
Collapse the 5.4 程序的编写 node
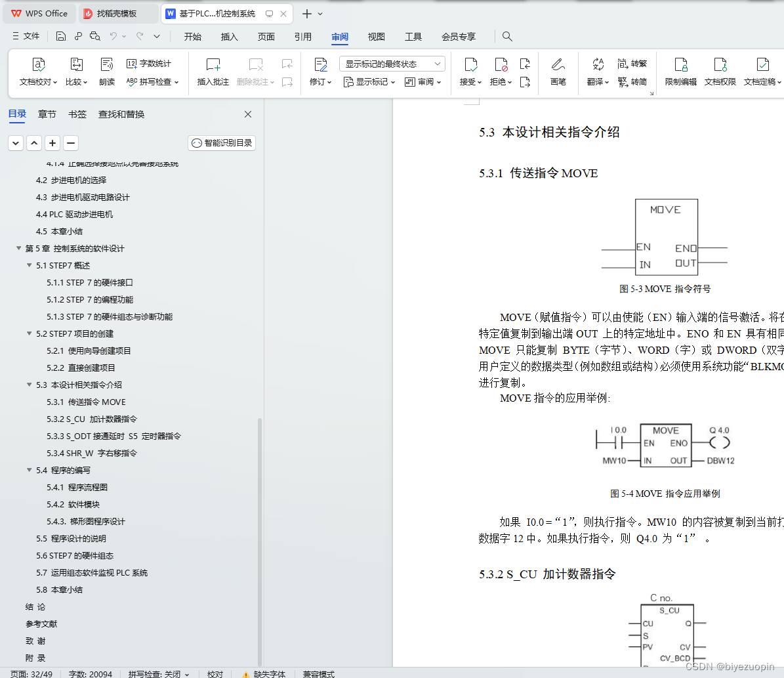(29, 470)
